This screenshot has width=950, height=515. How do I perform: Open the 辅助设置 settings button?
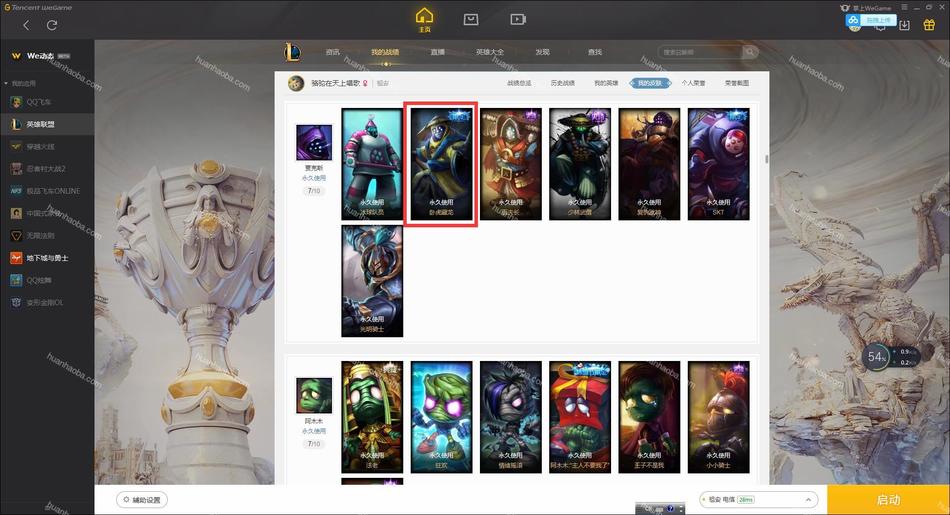tap(142, 500)
